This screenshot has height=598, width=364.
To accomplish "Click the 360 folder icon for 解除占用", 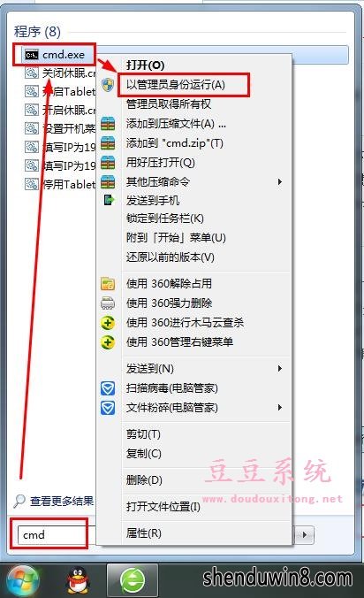I will pos(108,284).
